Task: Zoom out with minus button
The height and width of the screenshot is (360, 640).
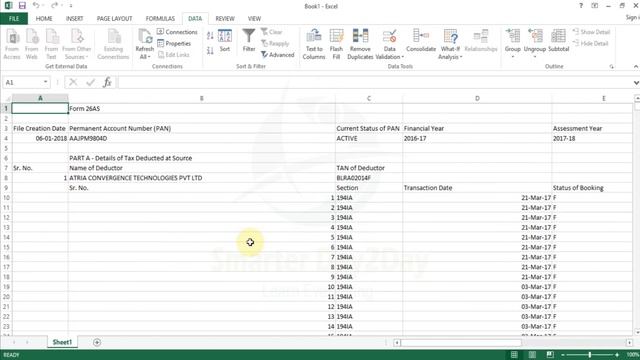Action: pos(563,355)
